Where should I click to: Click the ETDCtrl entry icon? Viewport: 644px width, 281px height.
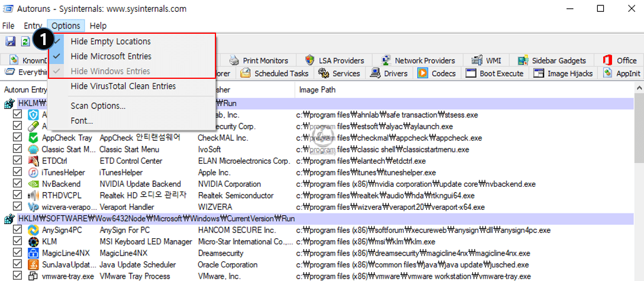(33, 161)
